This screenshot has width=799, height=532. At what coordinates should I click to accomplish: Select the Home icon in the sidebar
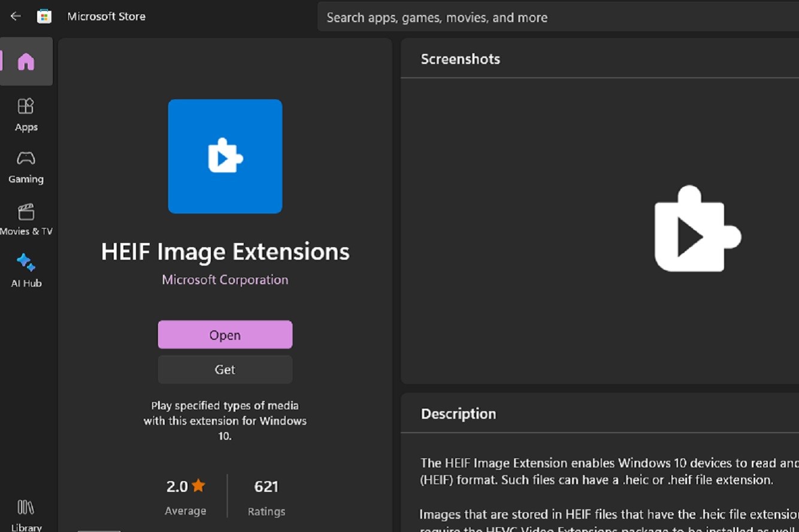pyautogui.click(x=26, y=62)
